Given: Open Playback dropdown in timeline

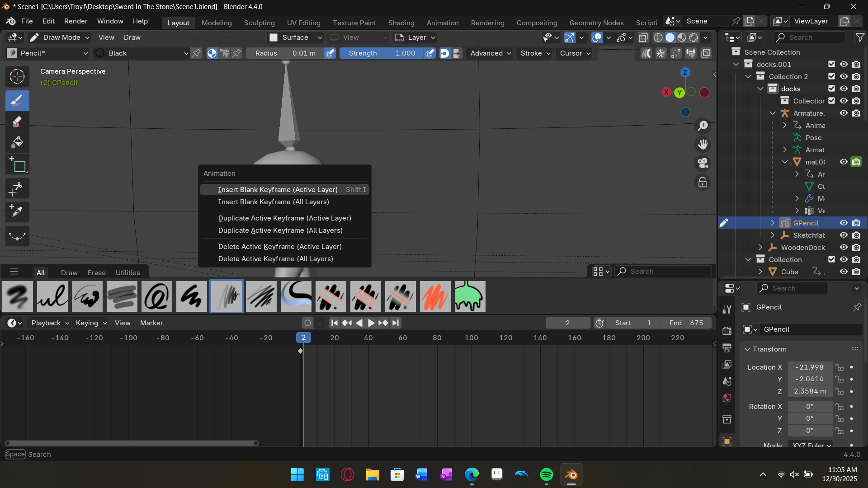Looking at the screenshot, I should coord(50,323).
